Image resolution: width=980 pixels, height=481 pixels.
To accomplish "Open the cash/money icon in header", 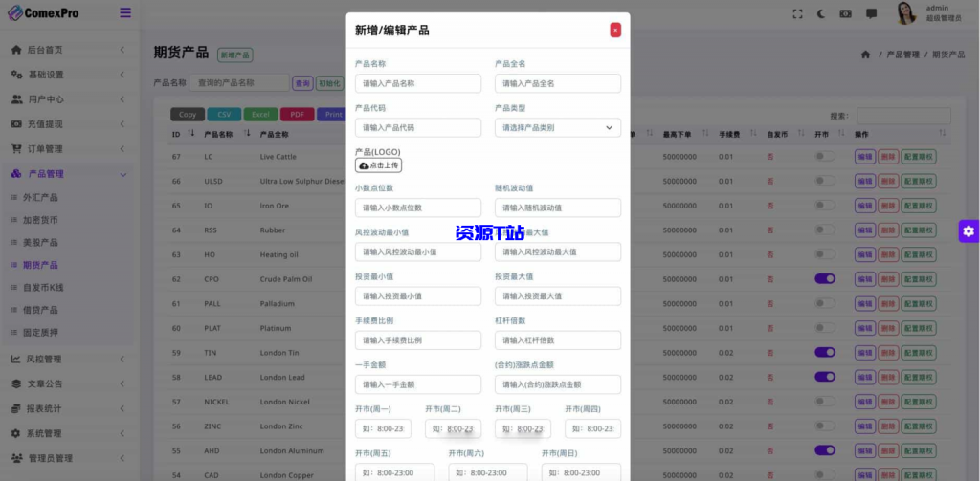I will click(846, 13).
